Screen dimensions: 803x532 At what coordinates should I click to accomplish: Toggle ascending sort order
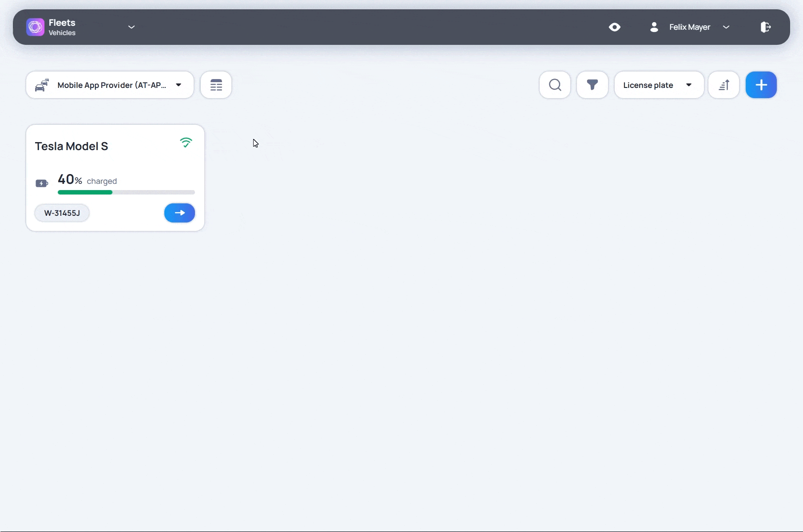click(723, 85)
